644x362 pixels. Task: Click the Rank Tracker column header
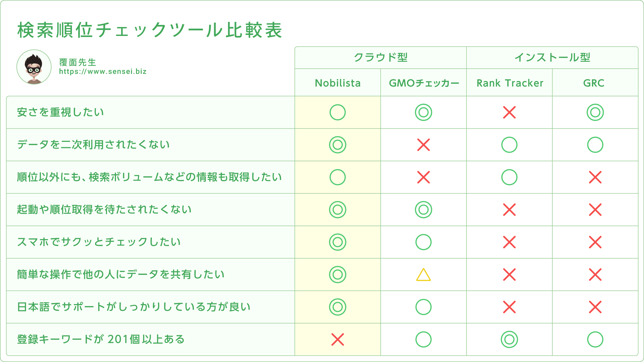click(509, 83)
